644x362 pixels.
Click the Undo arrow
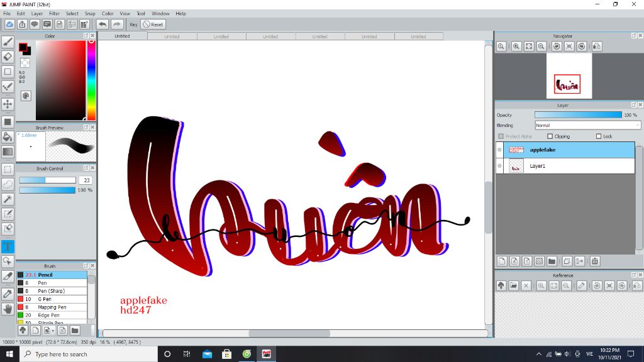[103, 25]
